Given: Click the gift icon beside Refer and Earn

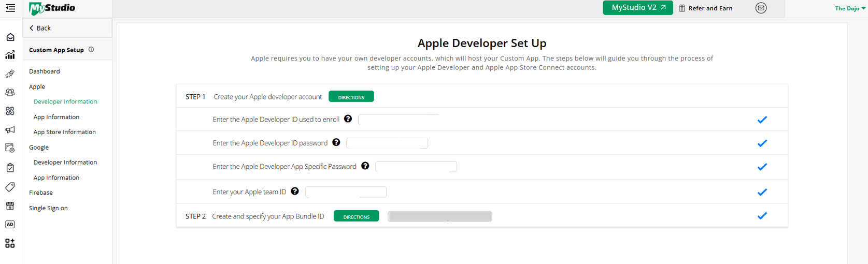Looking at the screenshot, I should (682, 8).
